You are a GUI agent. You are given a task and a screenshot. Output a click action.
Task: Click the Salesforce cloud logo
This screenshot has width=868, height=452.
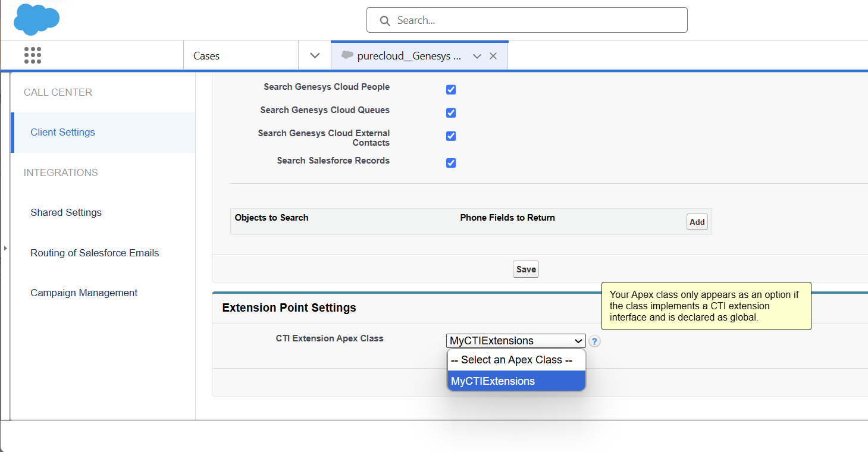coord(36,19)
